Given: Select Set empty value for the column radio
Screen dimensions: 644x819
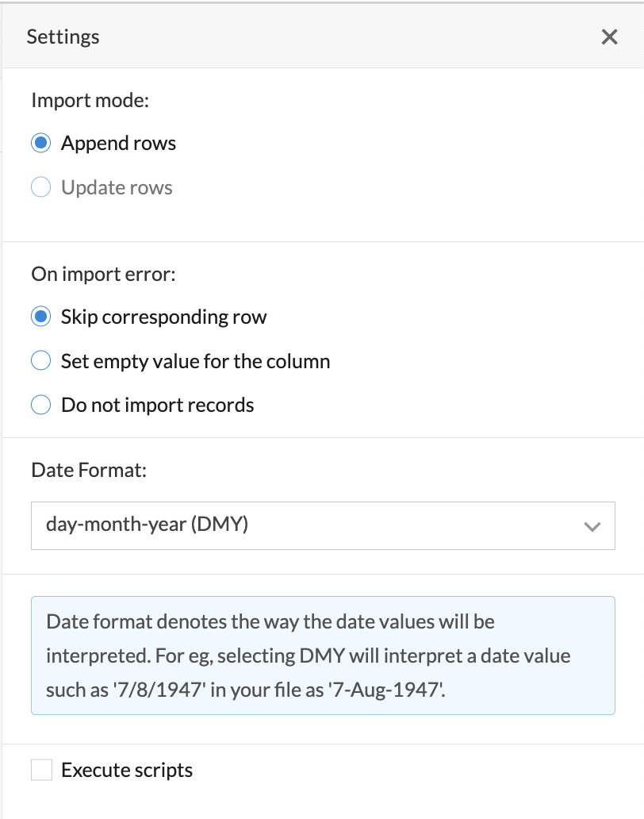Looking at the screenshot, I should click(x=40, y=362).
